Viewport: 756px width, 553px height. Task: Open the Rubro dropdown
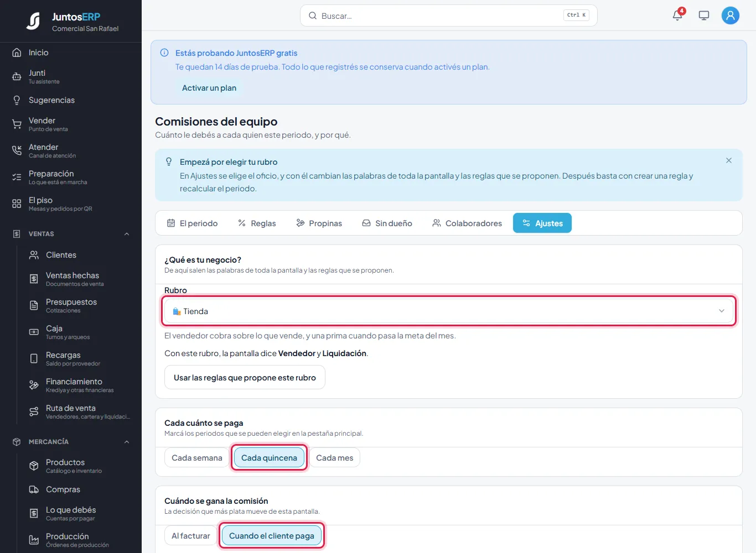pos(449,311)
